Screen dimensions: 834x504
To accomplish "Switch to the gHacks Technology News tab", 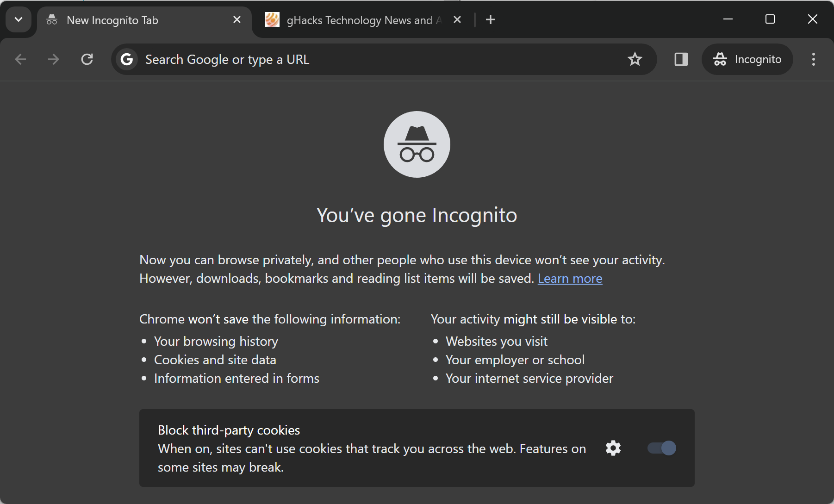I will (x=363, y=20).
